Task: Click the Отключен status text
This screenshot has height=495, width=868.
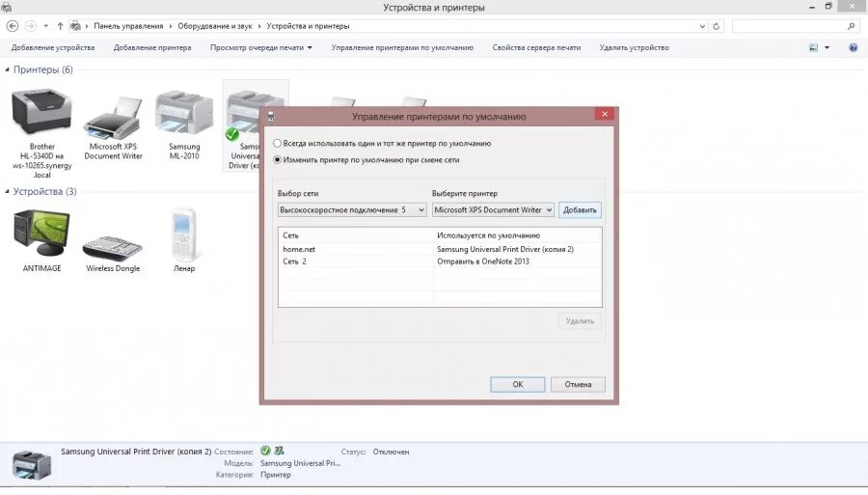Action: tap(391, 452)
